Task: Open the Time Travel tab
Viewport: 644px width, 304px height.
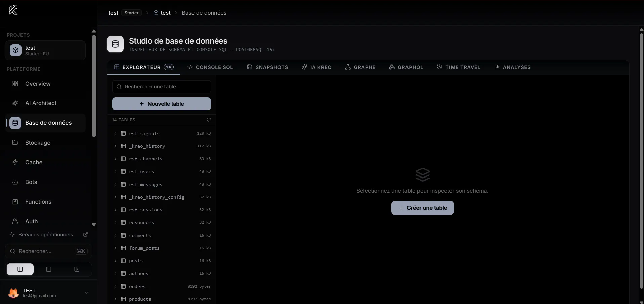Action: (x=459, y=67)
